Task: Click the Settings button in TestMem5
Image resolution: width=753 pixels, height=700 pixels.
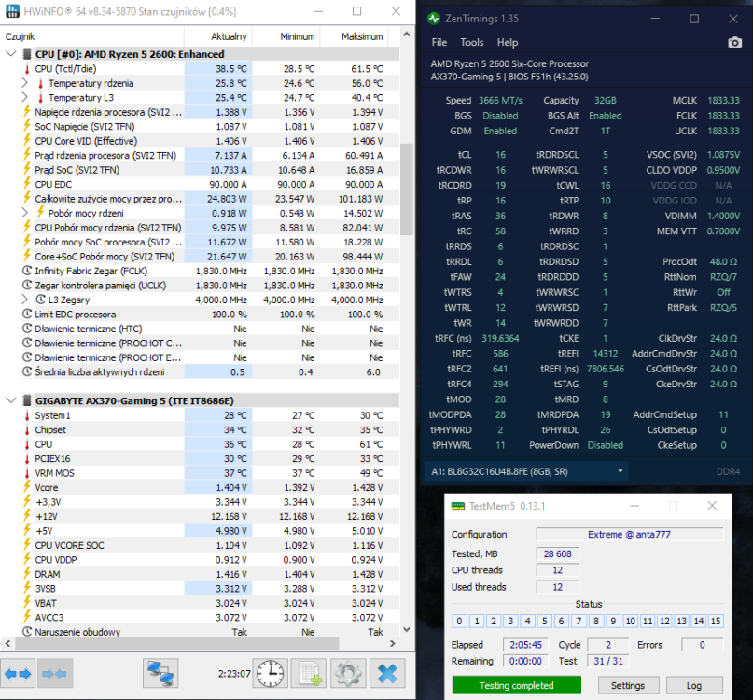Action: click(627, 685)
